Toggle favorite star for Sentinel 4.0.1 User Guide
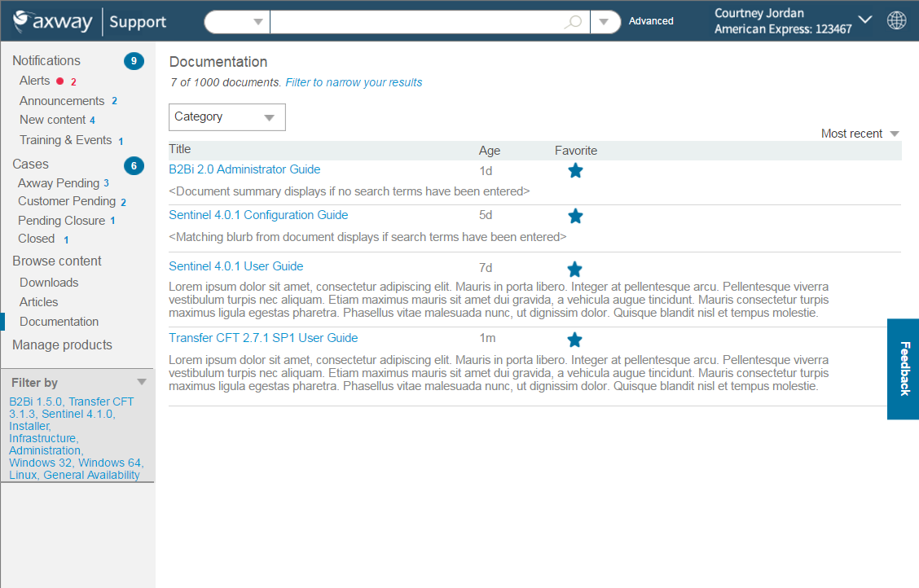Viewport: 919px width, 588px height. click(x=574, y=269)
